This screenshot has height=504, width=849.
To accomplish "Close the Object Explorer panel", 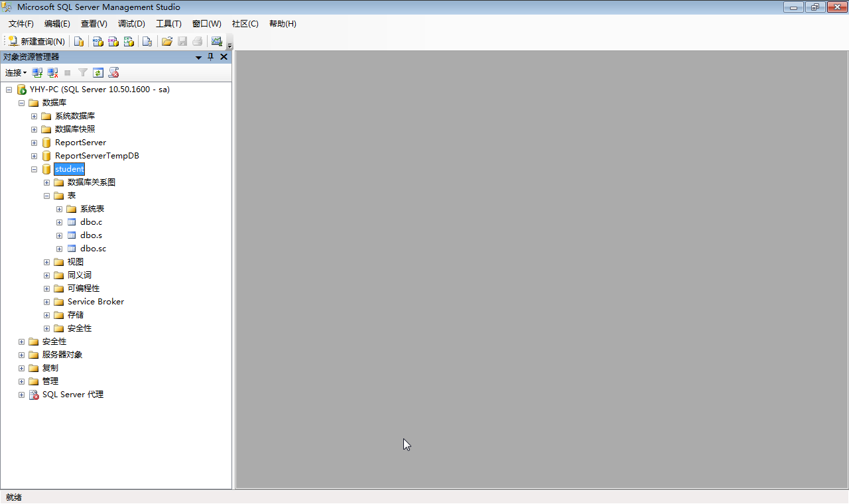I will (224, 57).
